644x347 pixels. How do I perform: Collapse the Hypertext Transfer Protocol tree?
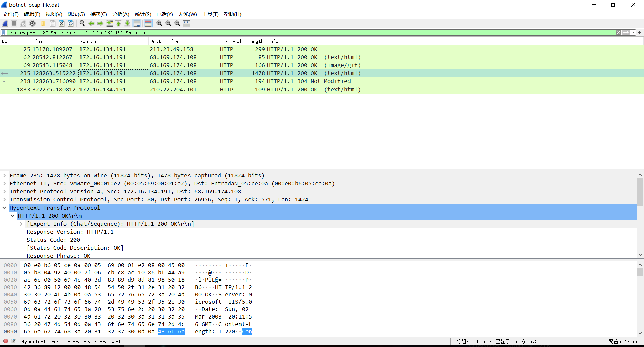(4, 208)
